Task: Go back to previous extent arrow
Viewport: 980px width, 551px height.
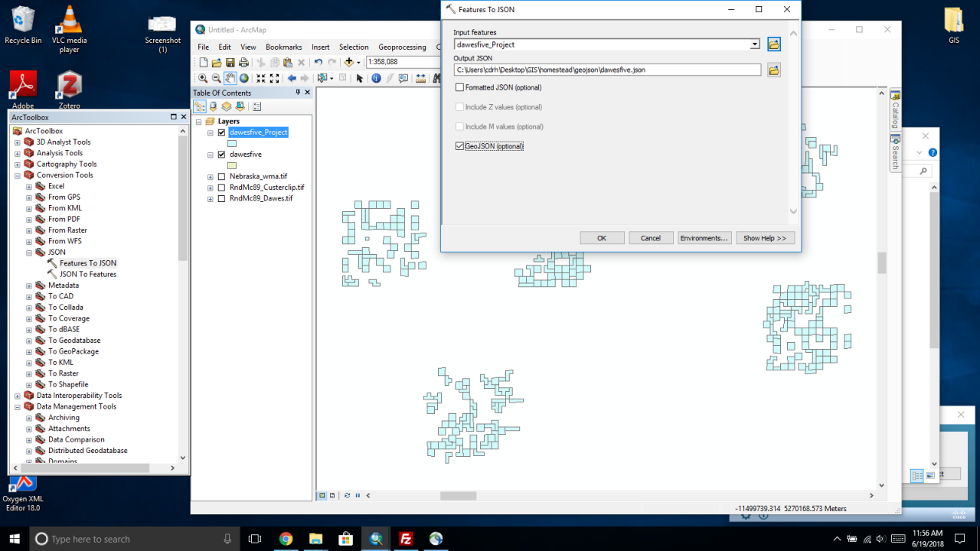Action: 292,78
